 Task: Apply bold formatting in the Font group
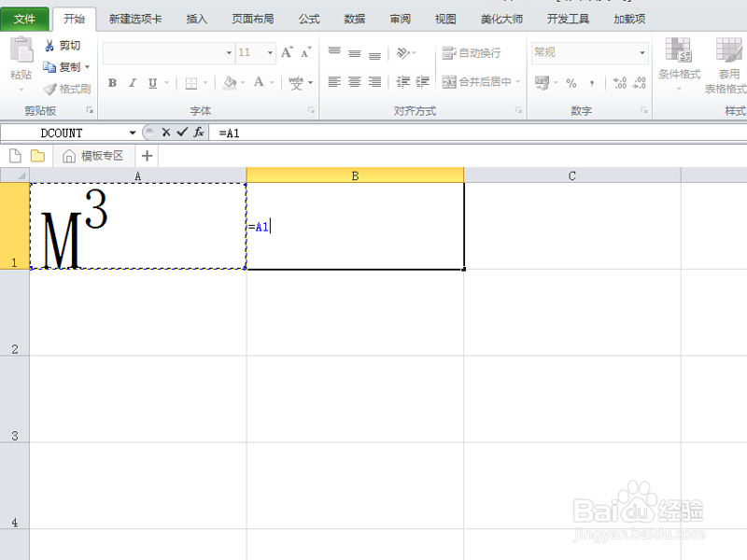[x=111, y=81]
